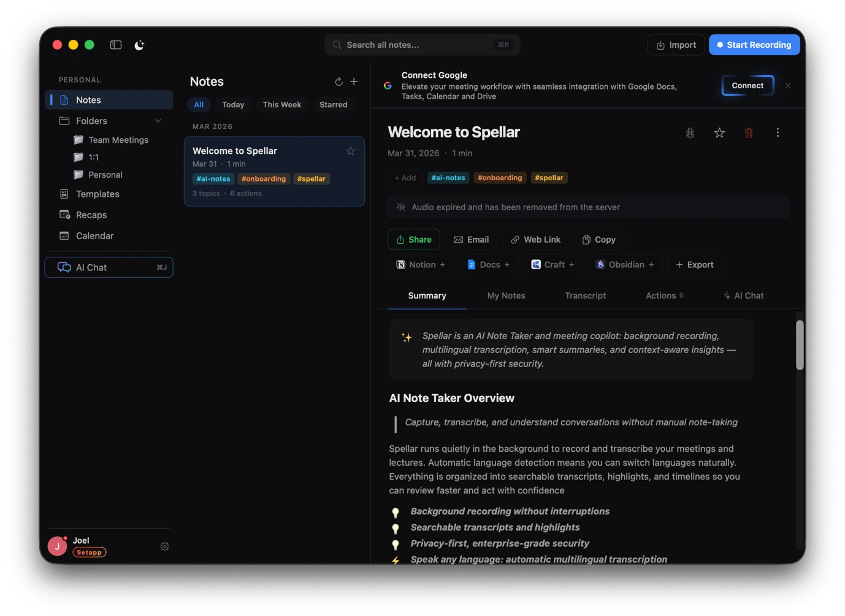Switch to the Transcript tab
Screen dimensions: 845x616
[585, 295]
